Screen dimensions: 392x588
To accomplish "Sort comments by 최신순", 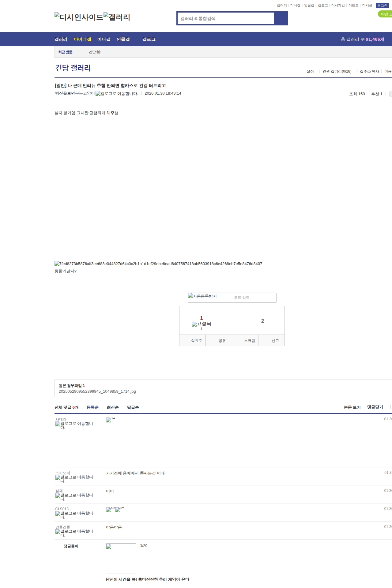I will tap(113, 407).
